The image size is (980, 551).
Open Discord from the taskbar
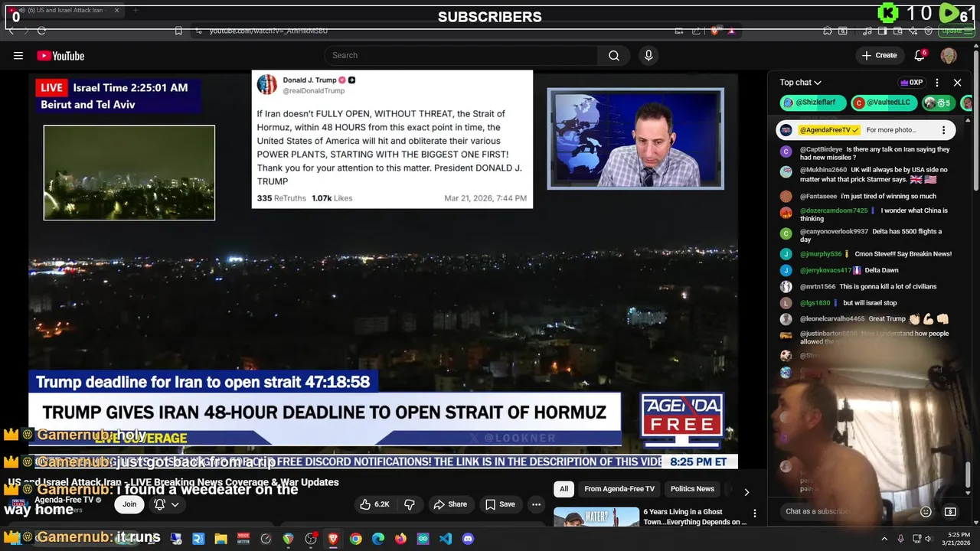[468, 539]
